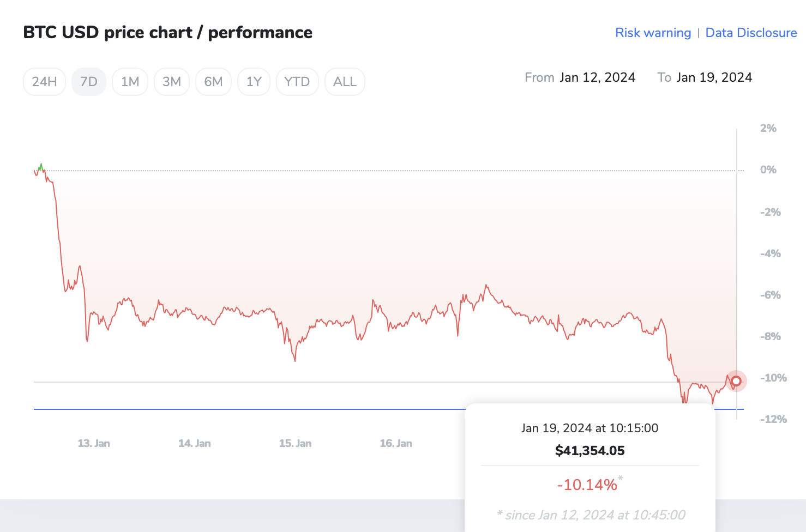Click the 16. Jan axis label
This screenshot has height=532, width=806.
tap(396, 443)
